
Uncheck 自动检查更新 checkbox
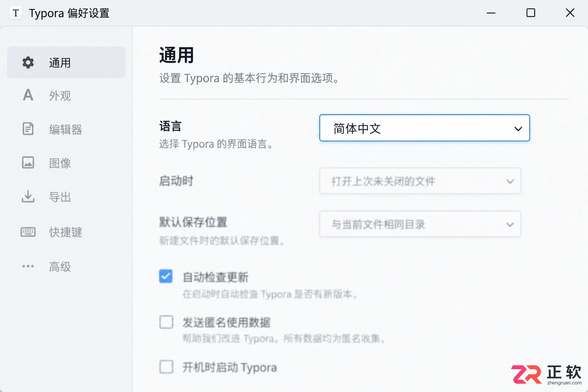tap(166, 276)
